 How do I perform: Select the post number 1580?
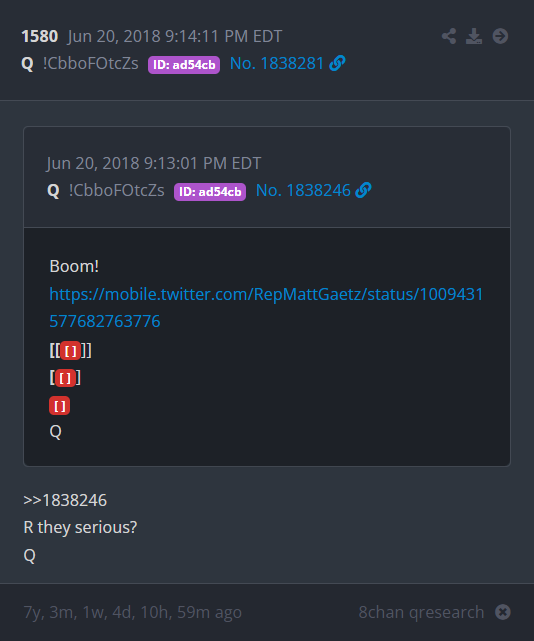[40, 36]
